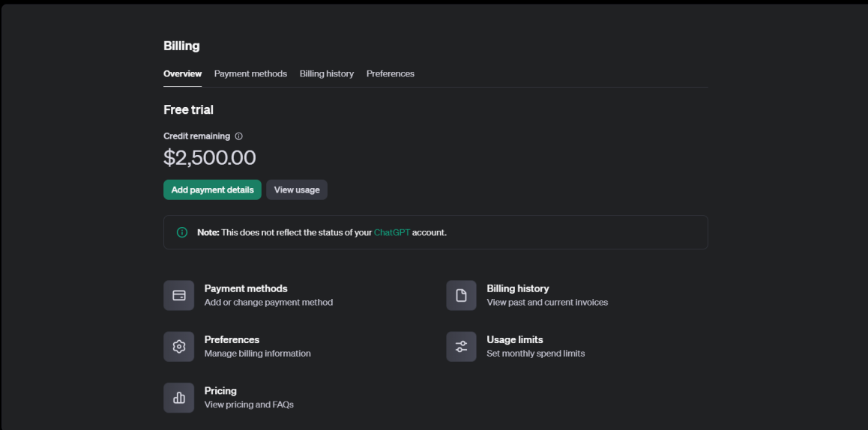Open the Usage limits card title
Screen dimensions: 868x430
tap(515, 339)
